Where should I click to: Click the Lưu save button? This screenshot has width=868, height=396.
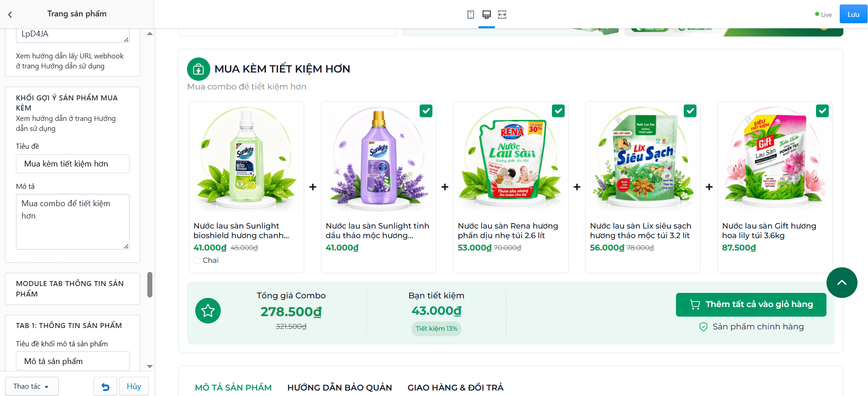pyautogui.click(x=853, y=15)
